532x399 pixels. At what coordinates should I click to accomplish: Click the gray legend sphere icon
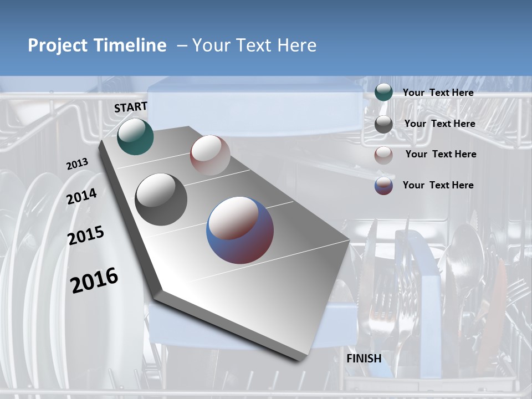(384, 124)
